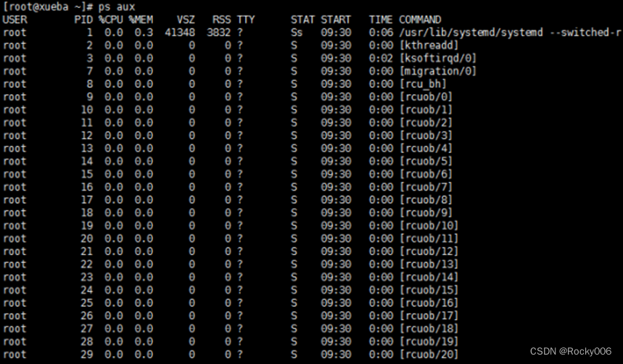The width and height of the screenshot is (623, 364).
Task: Select the %CPU column header
Action: point(111,20)
